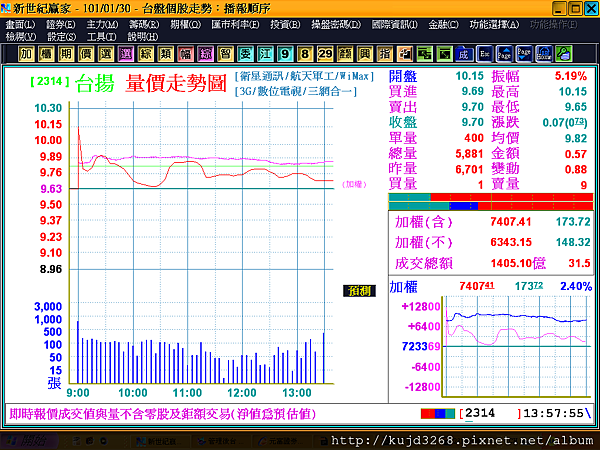Click the stock code input field 2314

tap(489, 413)
